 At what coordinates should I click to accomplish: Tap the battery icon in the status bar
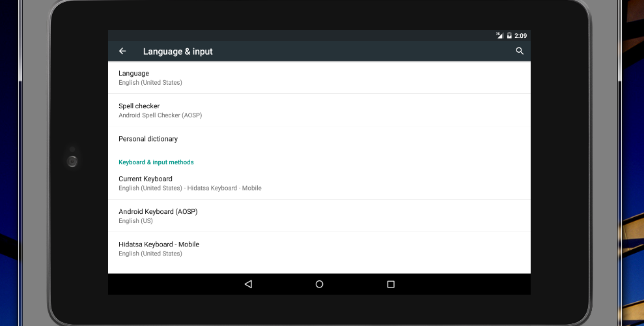click(509, 35)
